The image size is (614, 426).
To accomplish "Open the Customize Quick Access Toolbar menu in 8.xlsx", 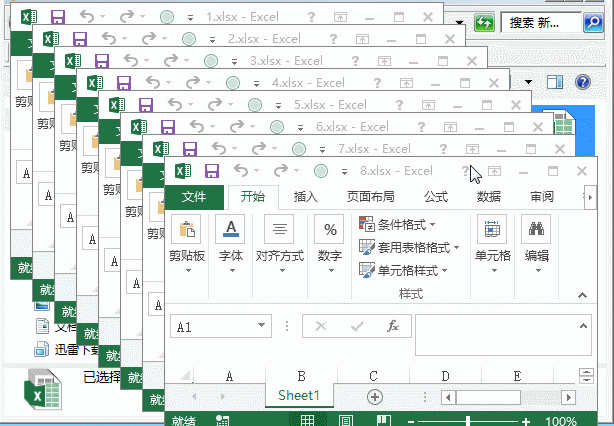I will [344, 171].
